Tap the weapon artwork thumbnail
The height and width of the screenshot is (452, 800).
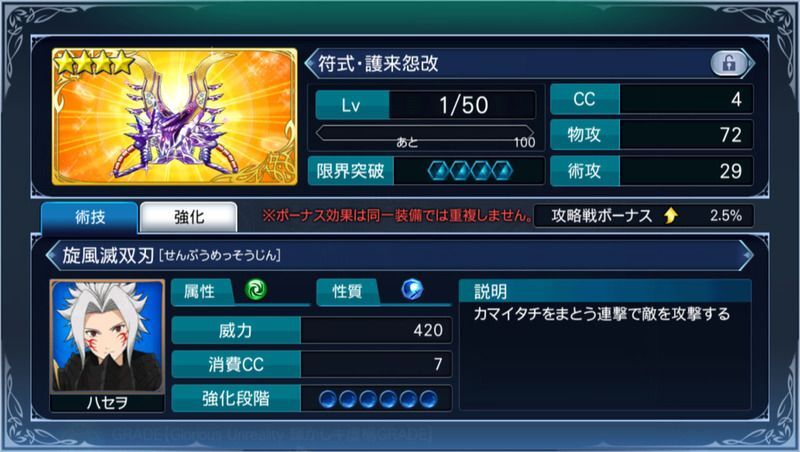(x=174, y=117)
